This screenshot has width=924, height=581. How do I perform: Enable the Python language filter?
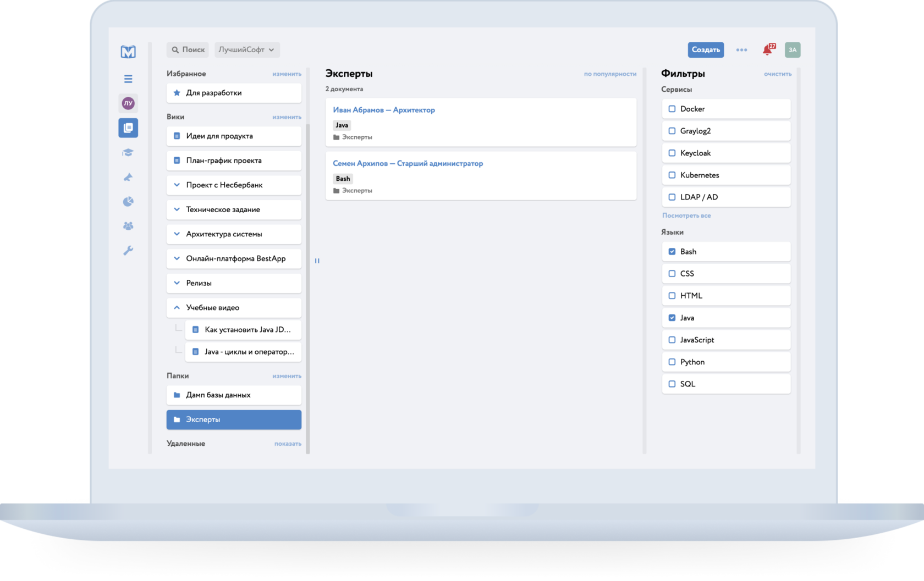point(672,362)
